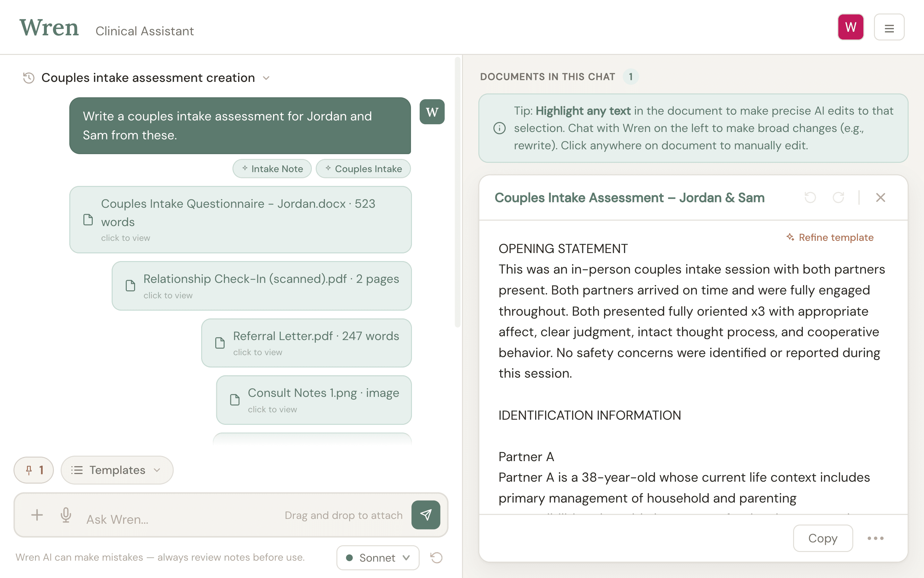Click the plus icon to add attachment

(37, 515)
